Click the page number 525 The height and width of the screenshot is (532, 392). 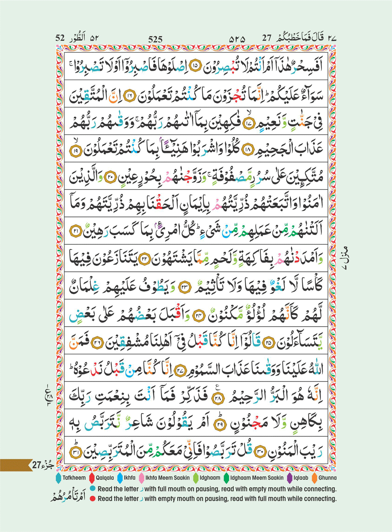click(x=156, y=38)
